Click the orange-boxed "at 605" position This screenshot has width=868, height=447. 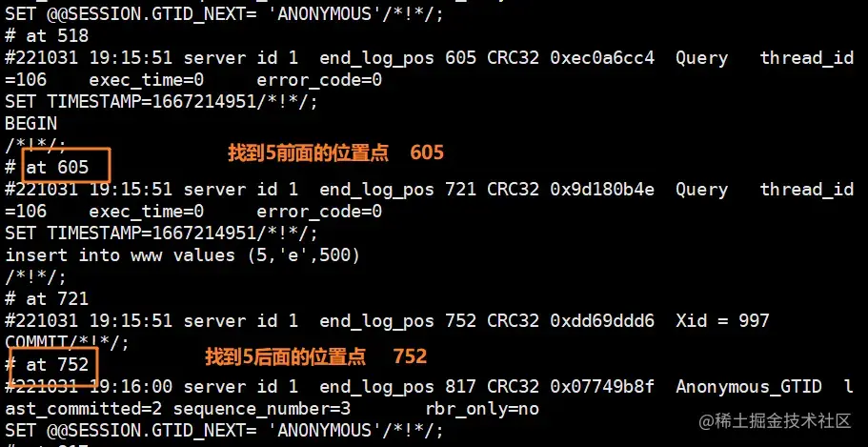click(67, 165)
